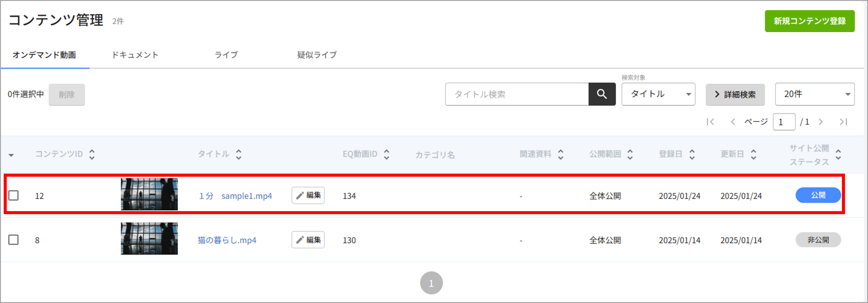Switch to the 疑似ライブ tab
The width and height of the screenshot is (868, 303).
click(x=317, y=55)
